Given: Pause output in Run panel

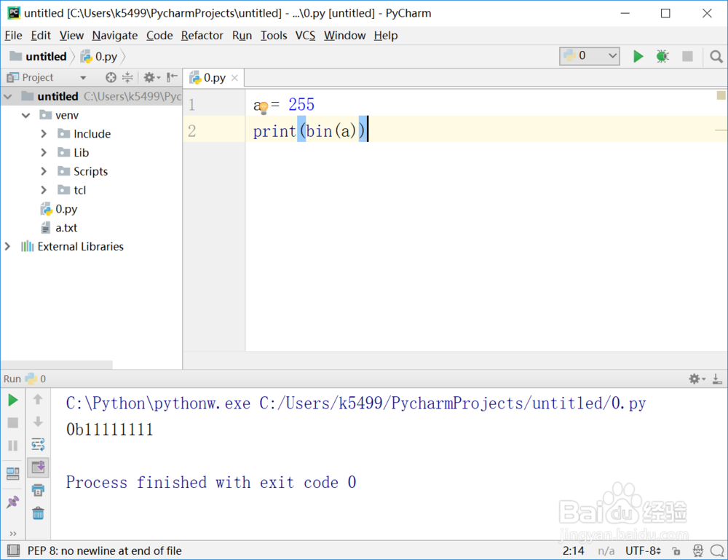Looking at the screenshot, I should (13, 446).
